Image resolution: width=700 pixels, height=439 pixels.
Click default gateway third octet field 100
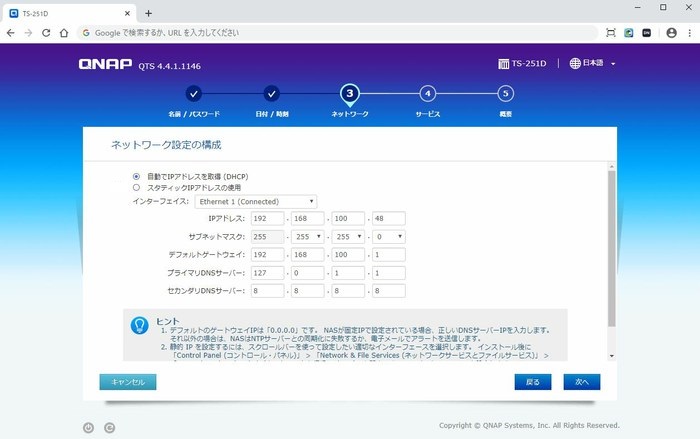(348, 255)
